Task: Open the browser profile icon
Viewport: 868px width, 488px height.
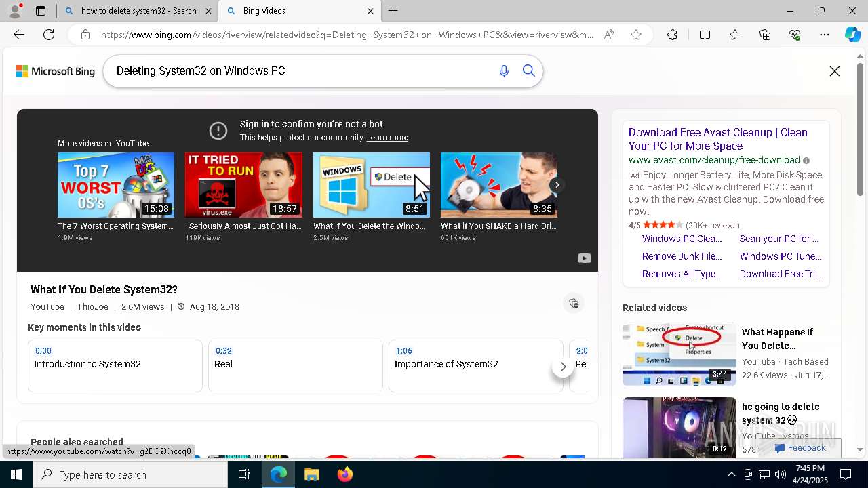Action: (15, 11)
